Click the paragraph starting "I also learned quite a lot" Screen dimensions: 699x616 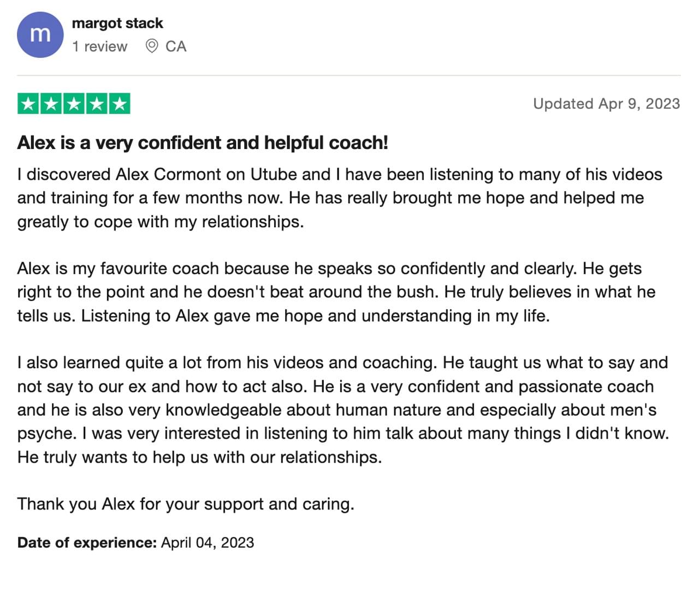[x=343, y=410]
